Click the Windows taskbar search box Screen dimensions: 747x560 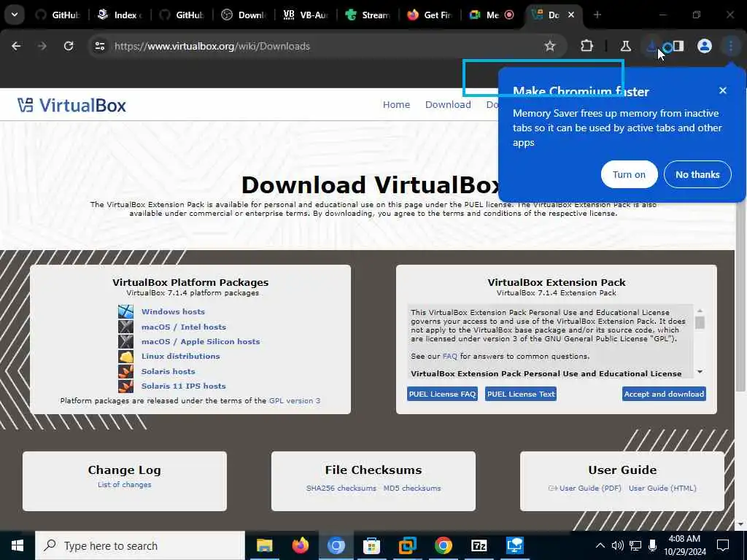[x=140, y=545]
